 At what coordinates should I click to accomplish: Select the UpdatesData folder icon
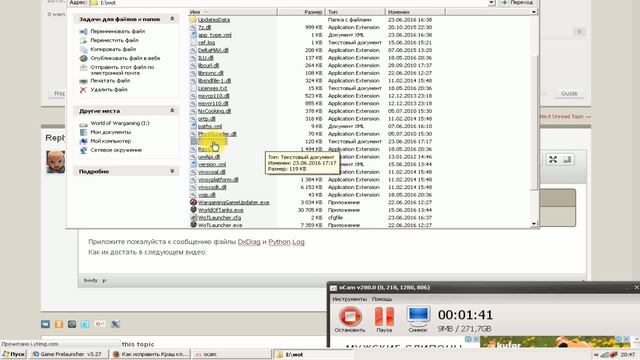193,20
